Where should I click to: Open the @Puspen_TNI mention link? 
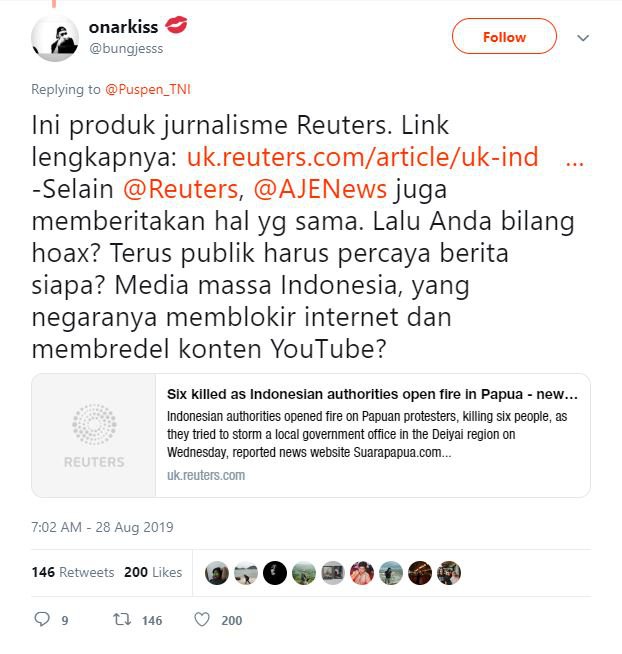(x=148, y=89)
